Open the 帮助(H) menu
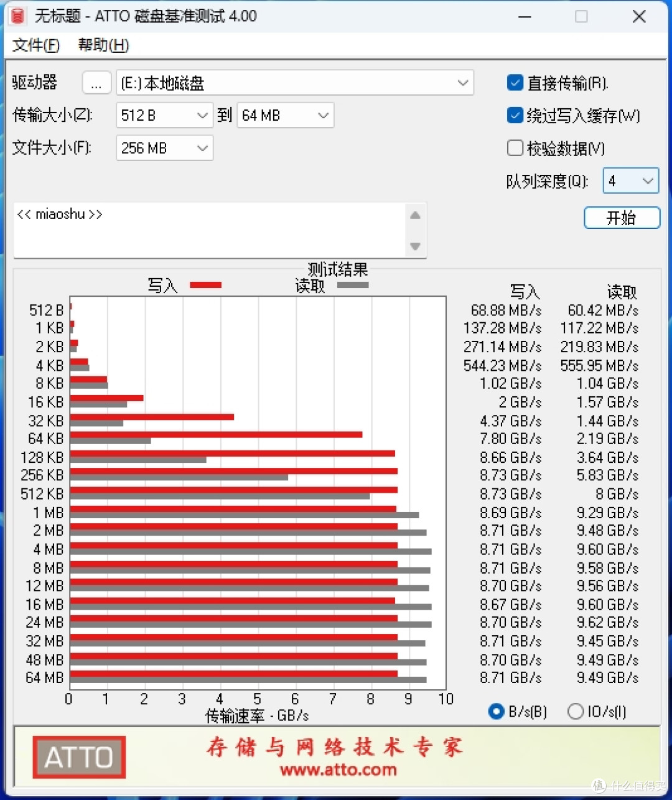 tap(103, 45)
